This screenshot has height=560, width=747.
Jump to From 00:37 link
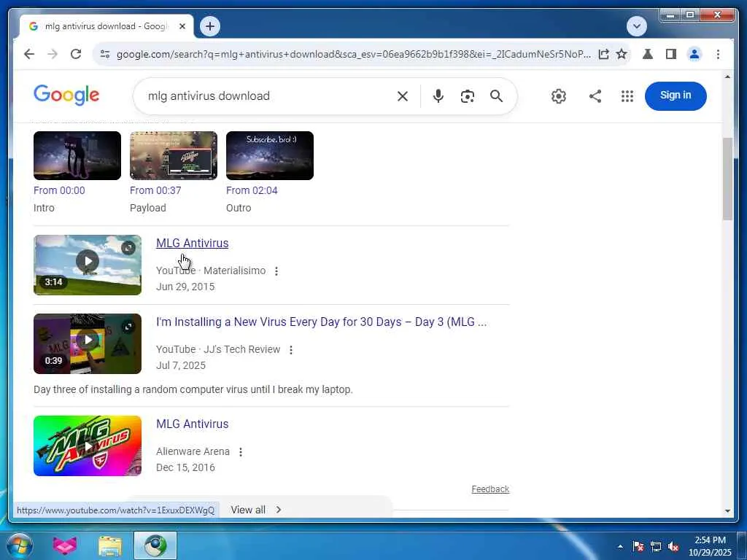(x=155, y=190)
